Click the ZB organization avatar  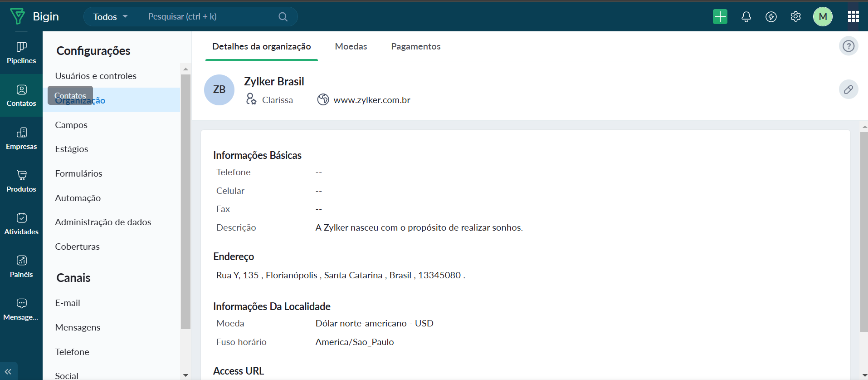pos(219,90)
